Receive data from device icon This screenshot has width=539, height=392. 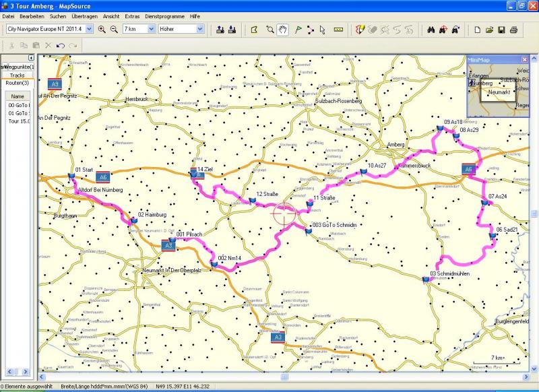click(232, 30)
